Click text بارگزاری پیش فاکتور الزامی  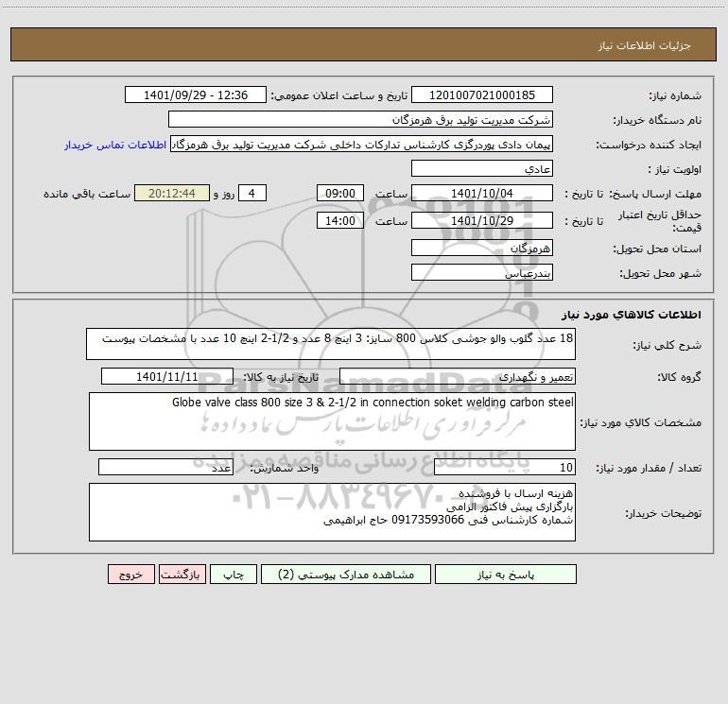(510, 507)
